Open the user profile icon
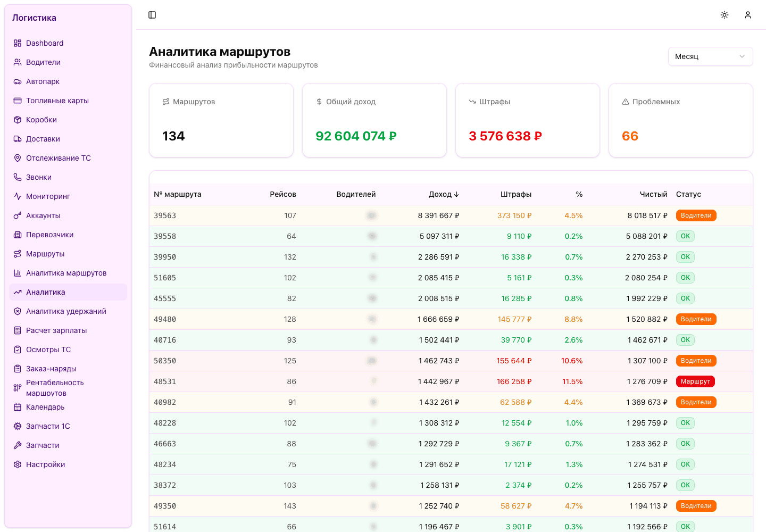The height and width of the screenshot is (532, 766). coord(748,15)
